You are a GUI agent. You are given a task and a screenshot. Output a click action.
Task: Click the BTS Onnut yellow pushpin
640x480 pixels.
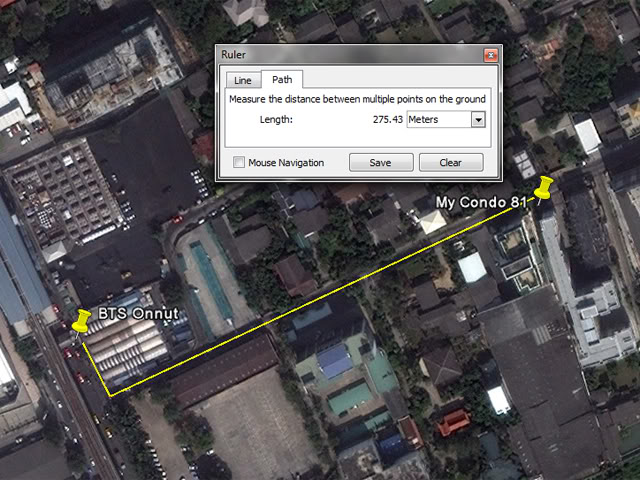82,321
